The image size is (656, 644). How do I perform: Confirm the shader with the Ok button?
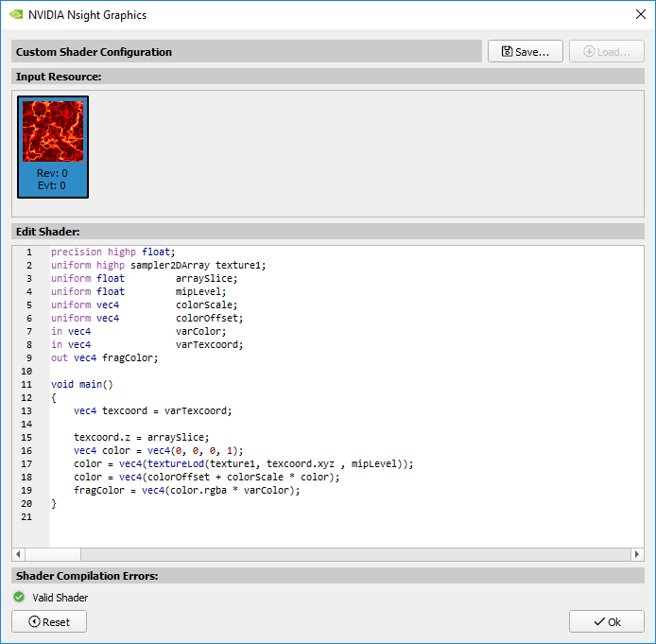[x=606, y=621]
